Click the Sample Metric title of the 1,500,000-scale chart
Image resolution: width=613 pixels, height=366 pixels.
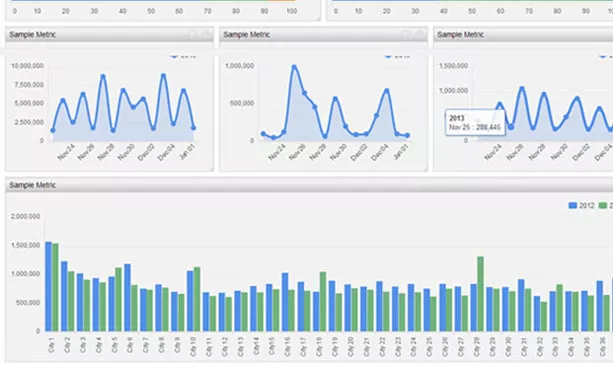click(x=461, y=34)
